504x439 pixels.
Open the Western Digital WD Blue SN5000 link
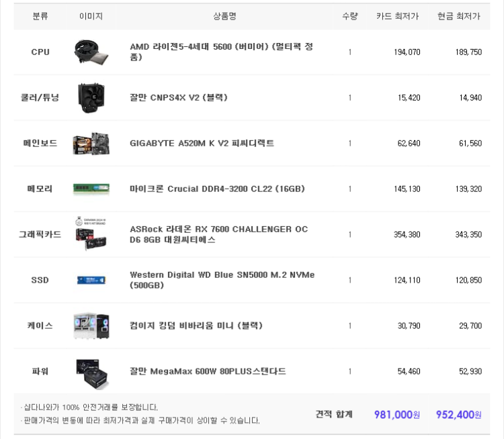(222, 280)
